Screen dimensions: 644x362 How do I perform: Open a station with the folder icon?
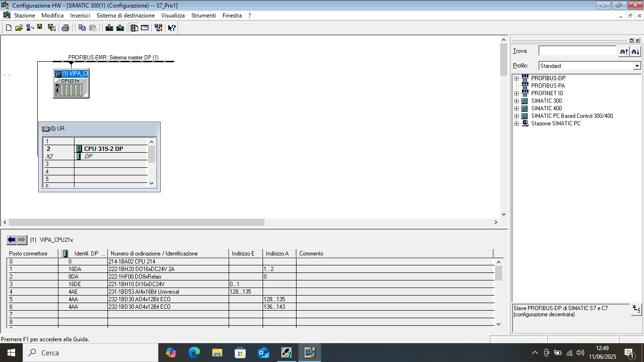[19, 28]
